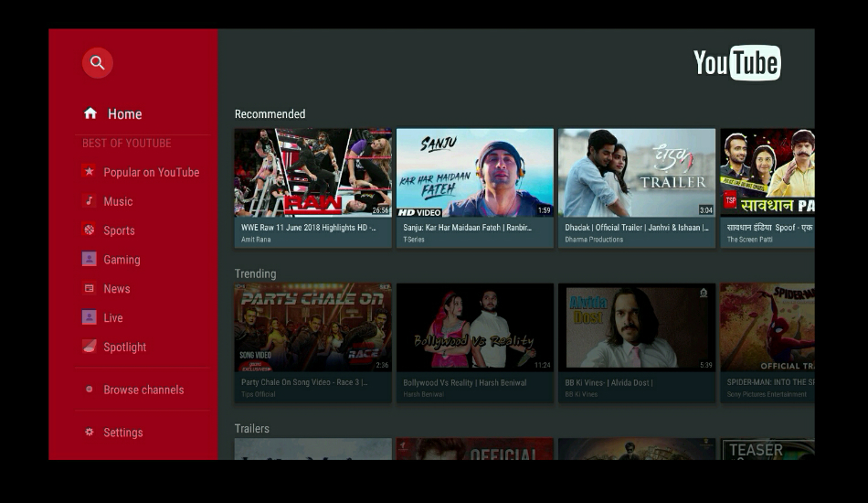Choose the Live label in sidebar
Screen dimensions: 868x503
coord(113,318)
